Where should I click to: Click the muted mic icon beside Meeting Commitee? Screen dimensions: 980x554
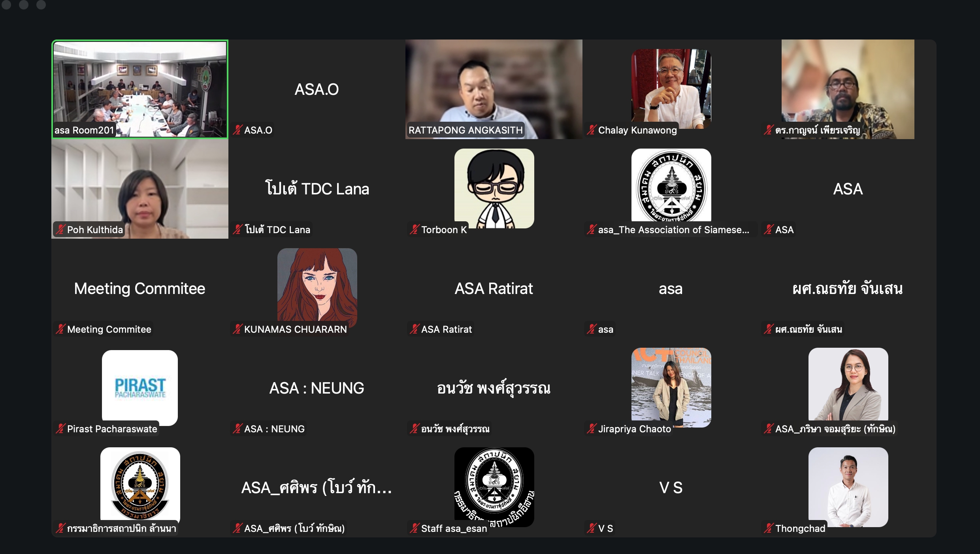tap(60, 329)
